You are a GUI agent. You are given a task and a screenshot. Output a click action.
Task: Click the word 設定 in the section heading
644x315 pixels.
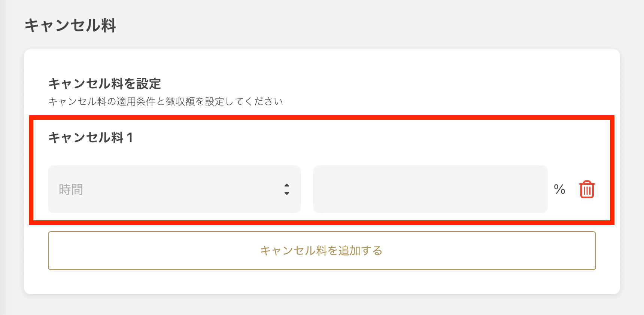click(x=148, y=83)
